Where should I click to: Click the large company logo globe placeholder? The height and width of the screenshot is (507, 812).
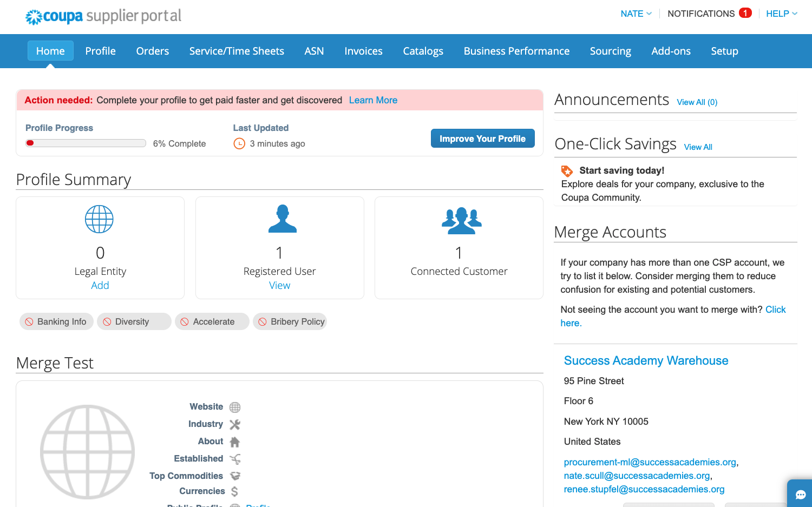88,451
